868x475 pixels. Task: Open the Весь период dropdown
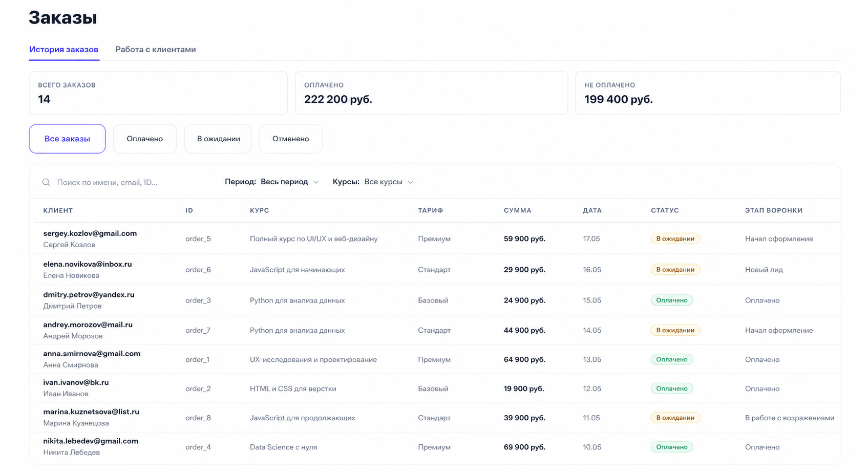tap(289, 182)
